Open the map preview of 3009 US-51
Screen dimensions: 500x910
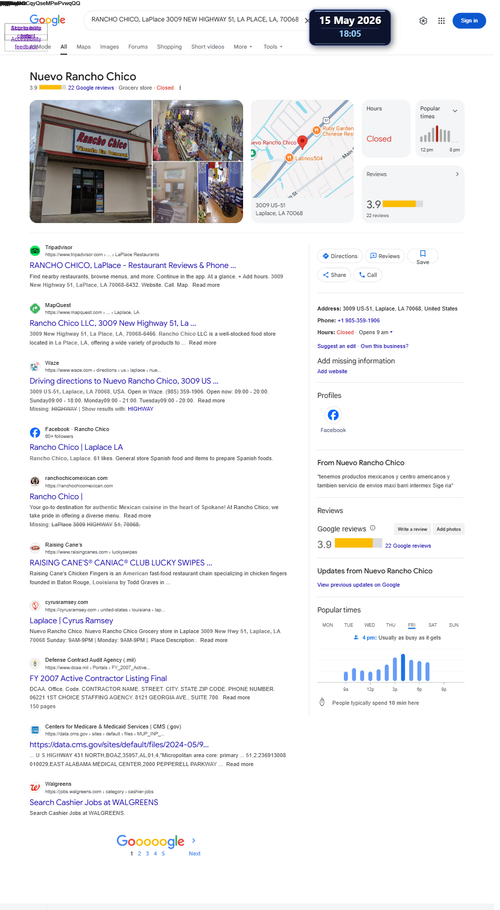(302, 161)
